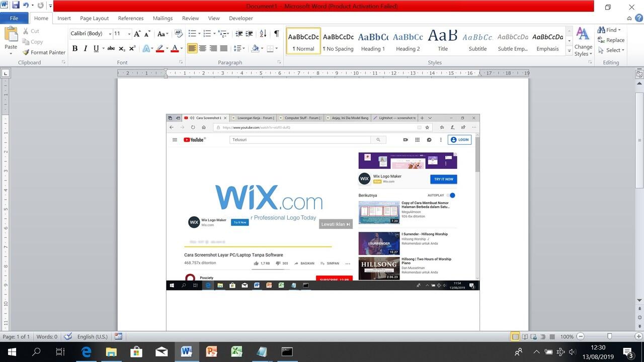Open the Select dropdown in Editing

click(x=611, y=50)
